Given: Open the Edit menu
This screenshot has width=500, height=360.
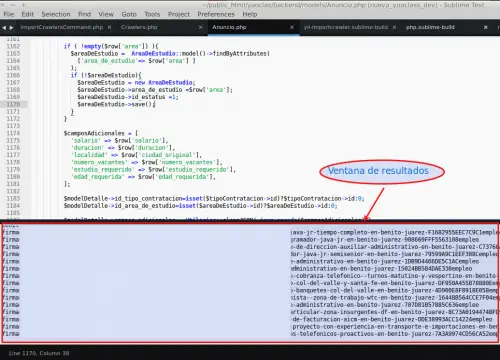Looking at the screenshot, I should 28,14.
